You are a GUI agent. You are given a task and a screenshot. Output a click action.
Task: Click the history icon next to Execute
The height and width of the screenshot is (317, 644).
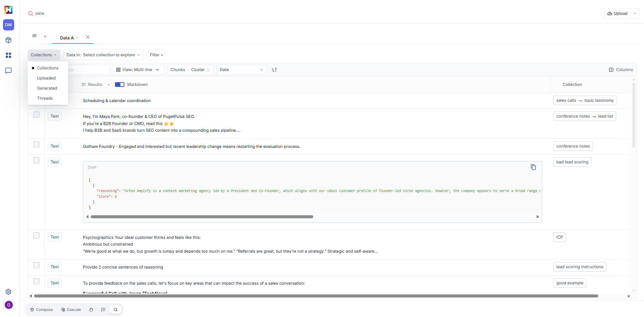(91, 309)
